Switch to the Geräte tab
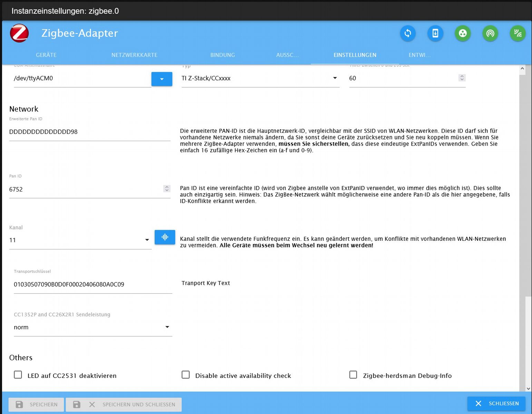532x414 pixels. point(46,55)
